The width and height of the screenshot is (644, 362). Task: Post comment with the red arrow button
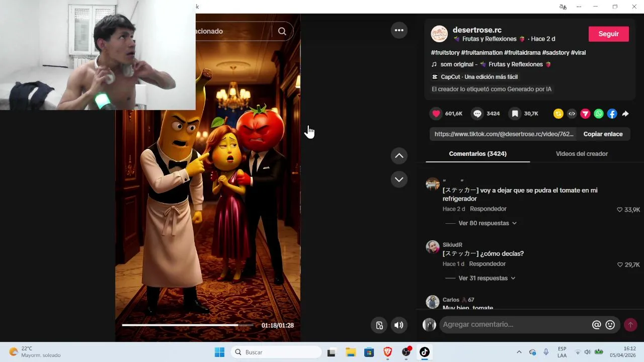coord(630,325)
